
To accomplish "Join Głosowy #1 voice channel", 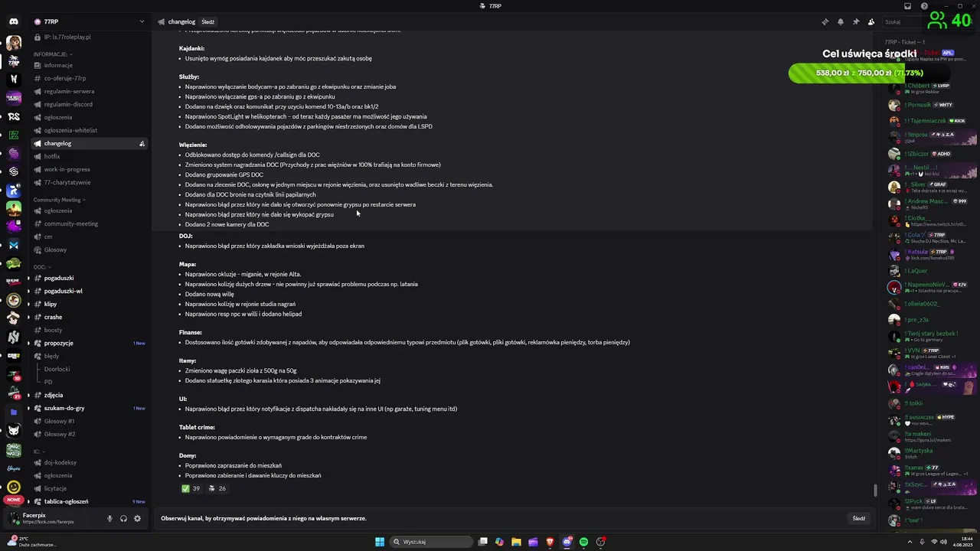I will click(90, 421).
